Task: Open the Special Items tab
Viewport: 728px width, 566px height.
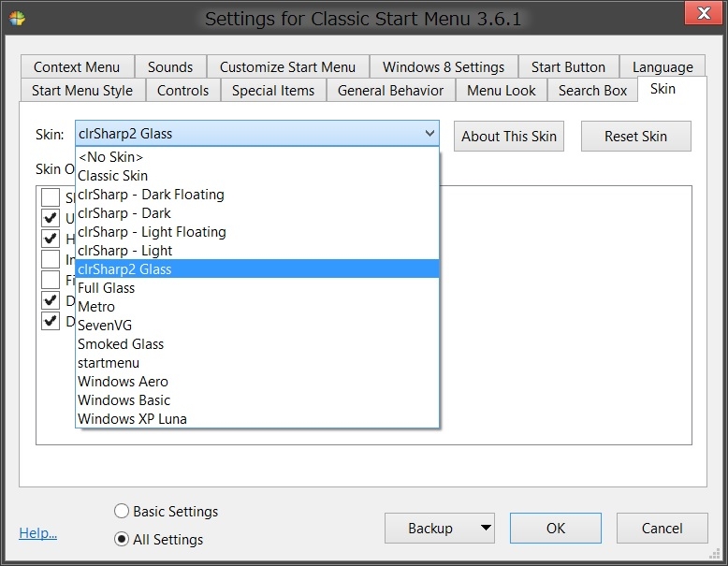Action: (x=273, y=90)
